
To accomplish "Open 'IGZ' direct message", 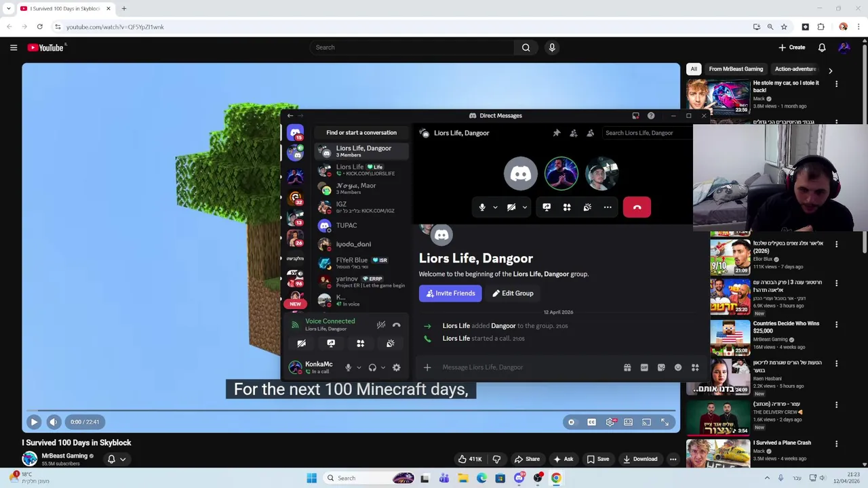I will 363,207.
